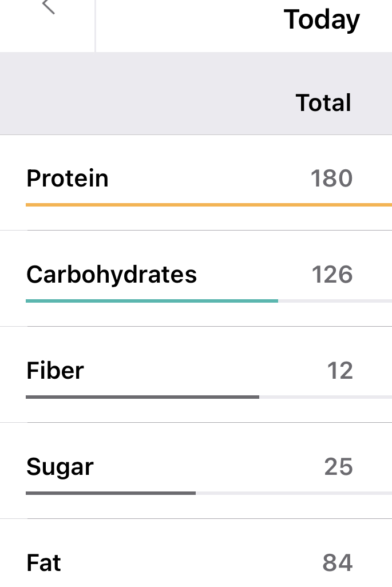Click the Fiber value 12
Image resolution: width=392 pixels, height=587 pixels.
[340, 371]
